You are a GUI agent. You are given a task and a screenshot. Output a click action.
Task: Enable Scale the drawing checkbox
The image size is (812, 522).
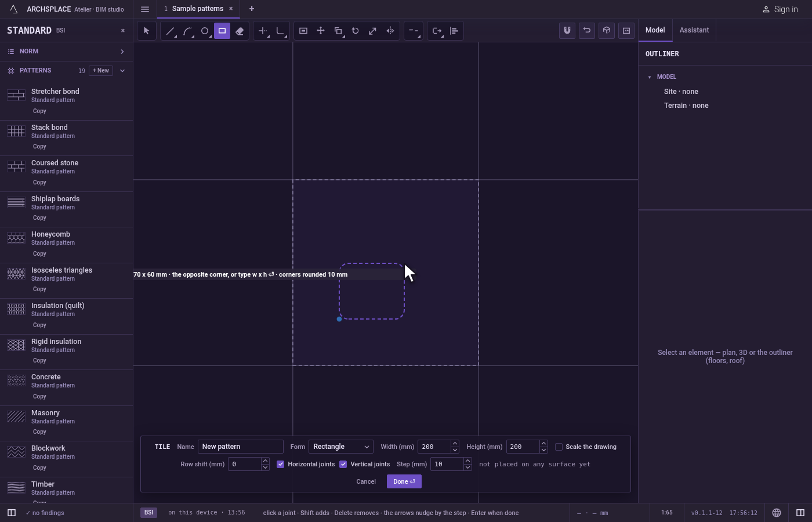click(x=559, y=447)
